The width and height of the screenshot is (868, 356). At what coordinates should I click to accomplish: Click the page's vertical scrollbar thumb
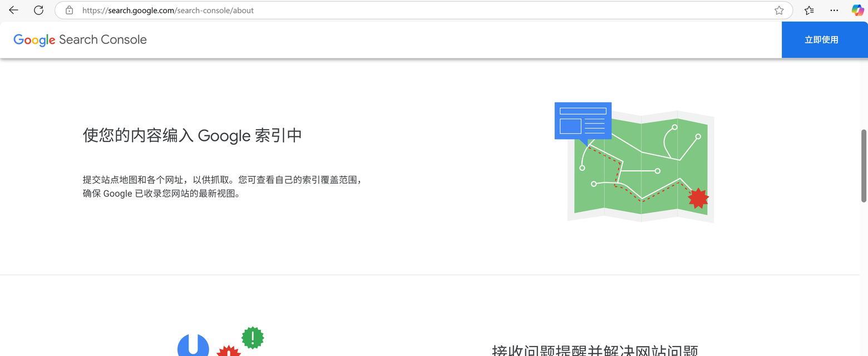coord(864,165)
